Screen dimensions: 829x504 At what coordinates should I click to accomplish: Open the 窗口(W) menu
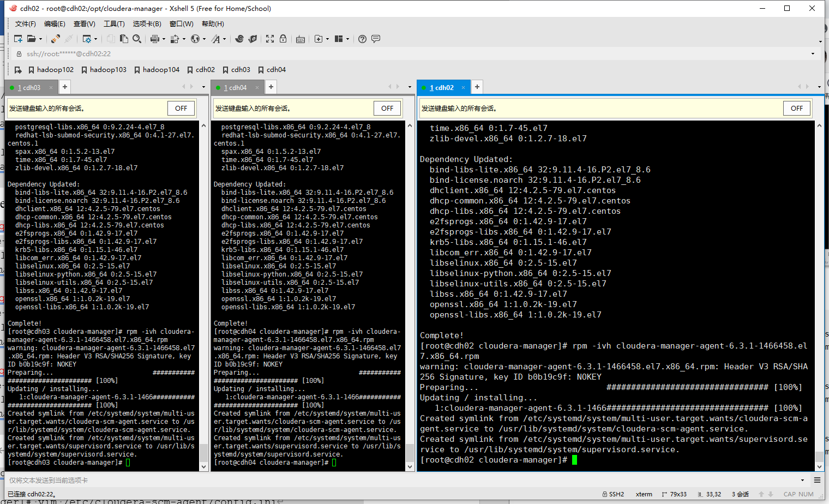[x=182, y=24]
